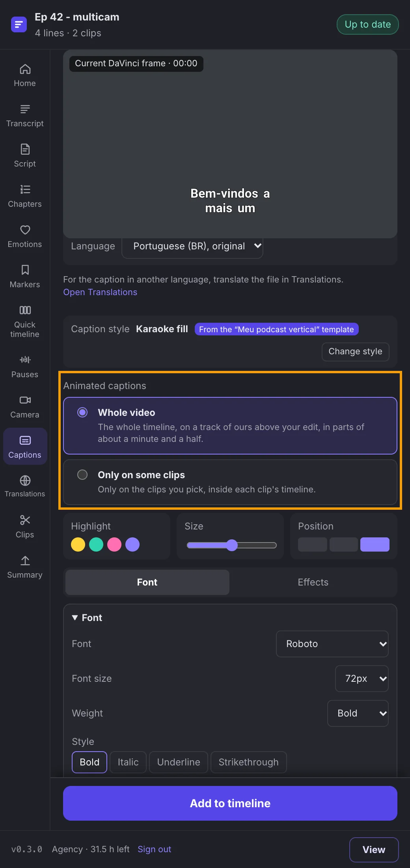Select the Captions sidebar item
Viewport: 410px width, 868px height.
click(x=25, y=447)
